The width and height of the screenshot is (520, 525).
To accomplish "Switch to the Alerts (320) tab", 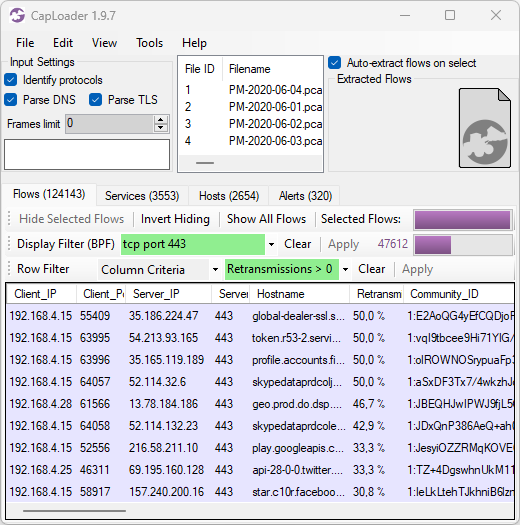I will pyautogui.click(x=305, y=196).
